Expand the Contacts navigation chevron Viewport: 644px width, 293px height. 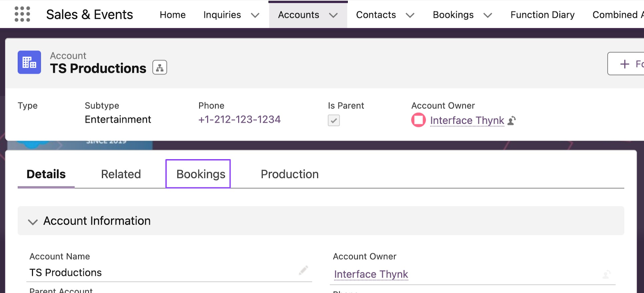tap(410, 15)
